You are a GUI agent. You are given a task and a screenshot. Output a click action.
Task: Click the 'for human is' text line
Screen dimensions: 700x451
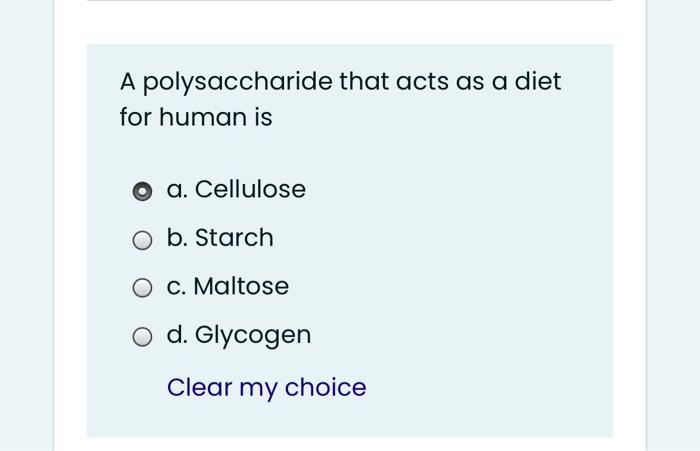[196, 118]
